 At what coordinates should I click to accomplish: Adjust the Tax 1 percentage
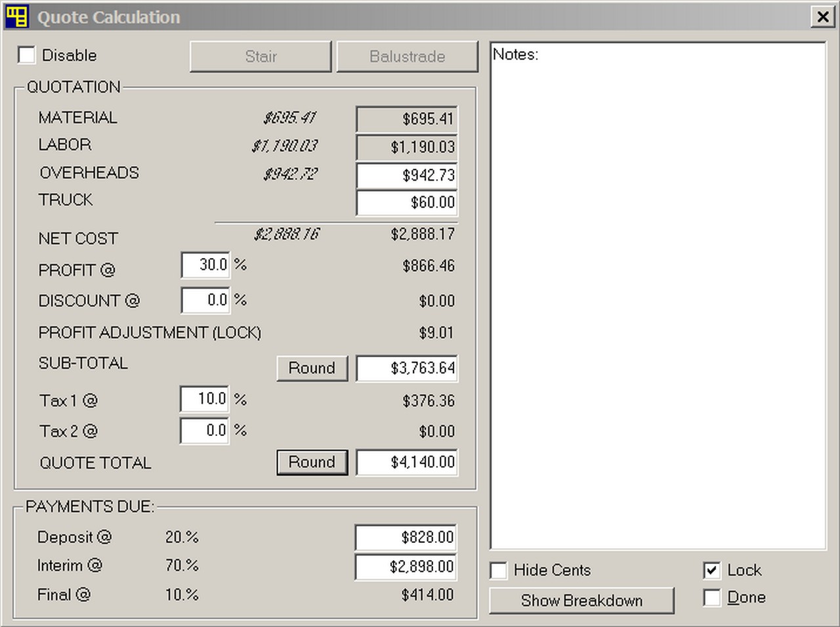[204, 399]
